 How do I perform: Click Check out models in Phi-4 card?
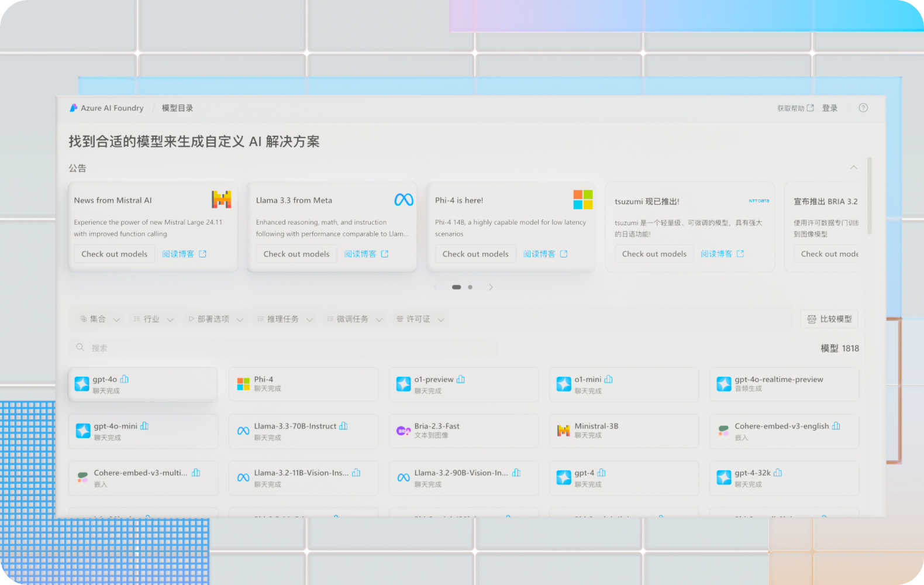[x=475, y=254]
